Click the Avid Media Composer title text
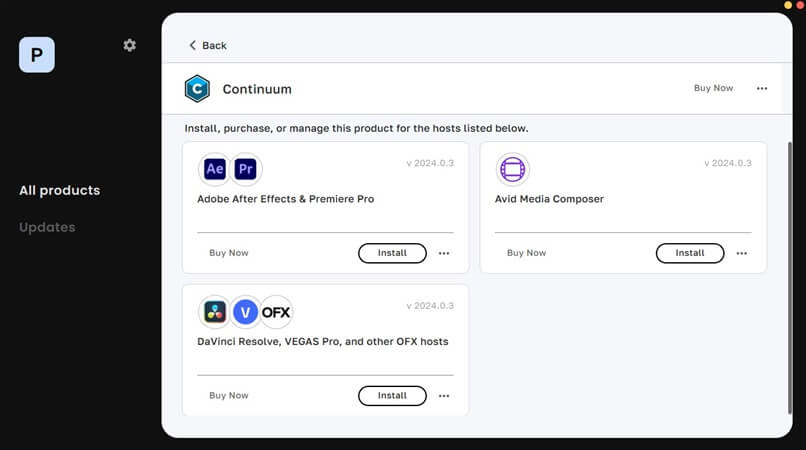Screen dimensions: 806x450 (549, 199)
